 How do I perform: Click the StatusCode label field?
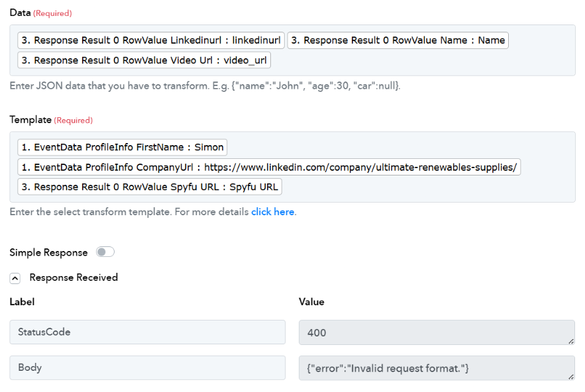point(147,332)
